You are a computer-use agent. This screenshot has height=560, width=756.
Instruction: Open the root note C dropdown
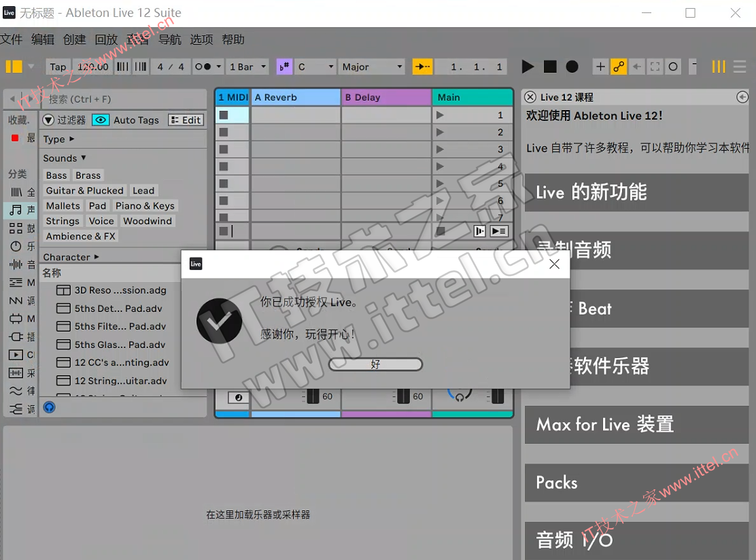(x=315, y=67)
